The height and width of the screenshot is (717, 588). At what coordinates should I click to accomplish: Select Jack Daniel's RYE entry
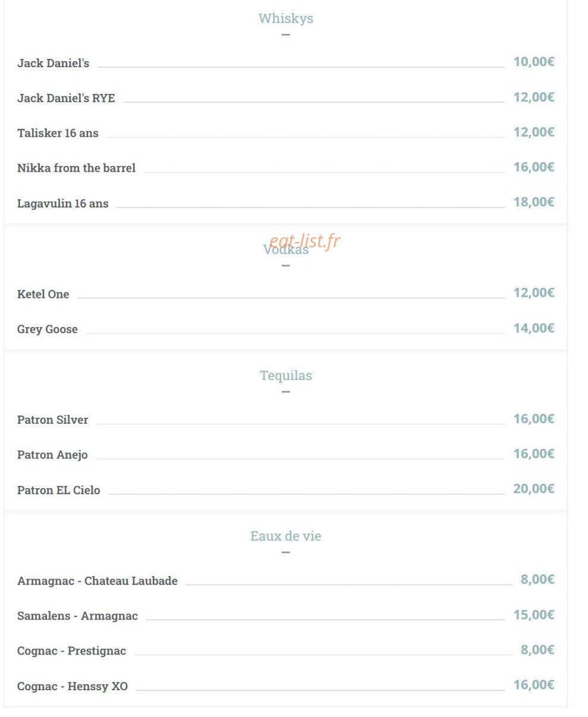point(66,98)
